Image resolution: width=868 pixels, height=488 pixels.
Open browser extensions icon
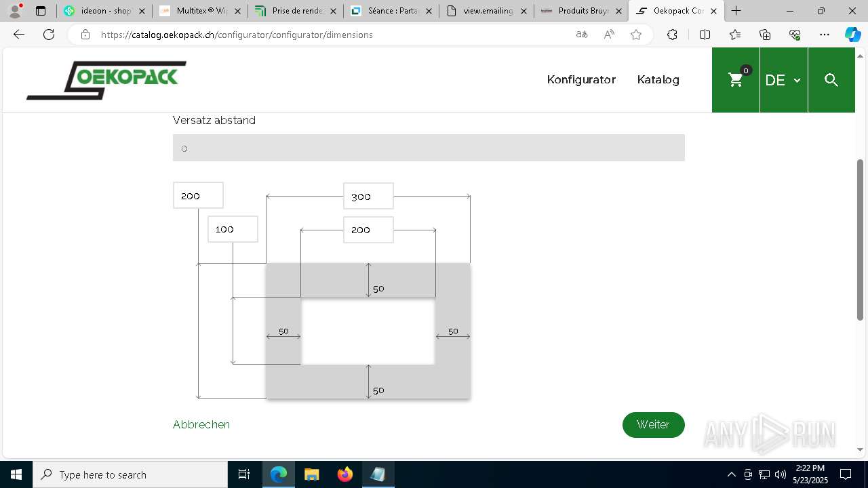672,35
